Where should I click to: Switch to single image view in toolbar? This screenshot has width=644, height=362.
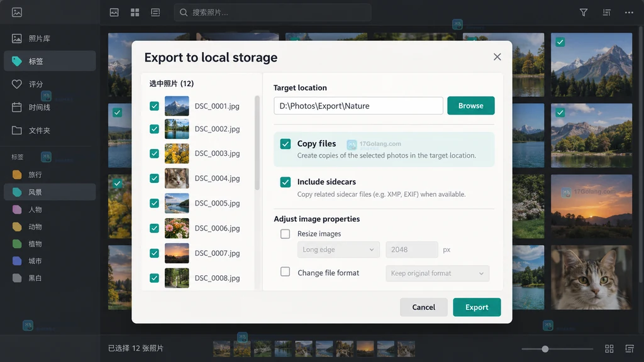tap(114, 13)
